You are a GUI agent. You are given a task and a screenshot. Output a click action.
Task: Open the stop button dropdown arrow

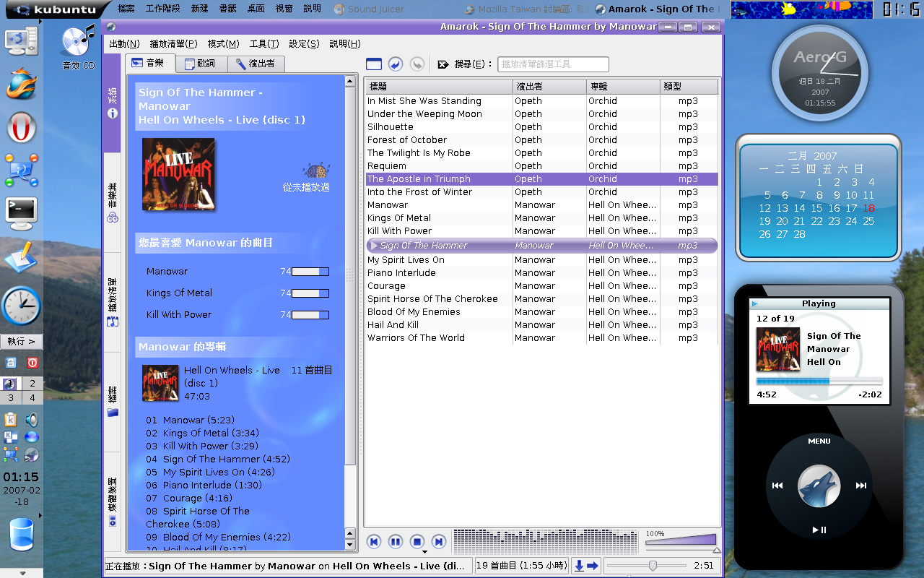pyautogui.click(x=424, y=552)
